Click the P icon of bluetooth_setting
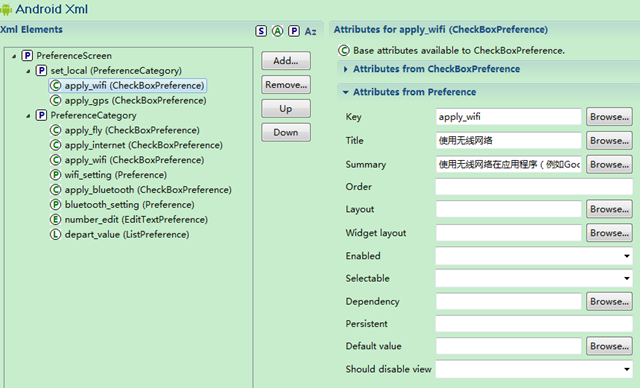The width and height of the screenshot is (640, 388). (x=55, y=205)
